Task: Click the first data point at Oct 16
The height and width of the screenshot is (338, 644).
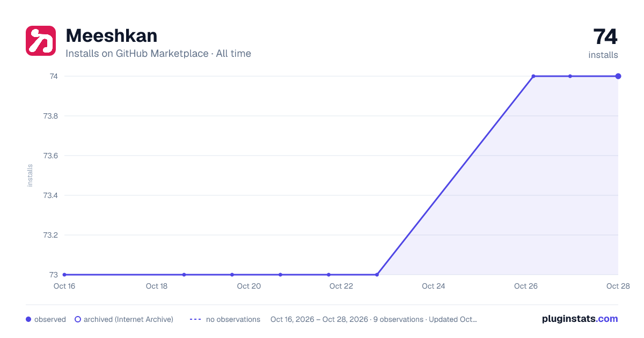Action: [x=64, y=275]
